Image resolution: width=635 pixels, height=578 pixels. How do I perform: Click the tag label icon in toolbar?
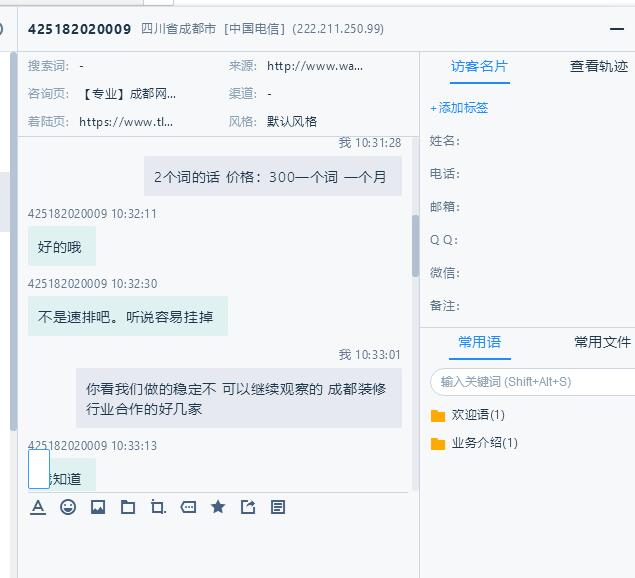(188, 507)
